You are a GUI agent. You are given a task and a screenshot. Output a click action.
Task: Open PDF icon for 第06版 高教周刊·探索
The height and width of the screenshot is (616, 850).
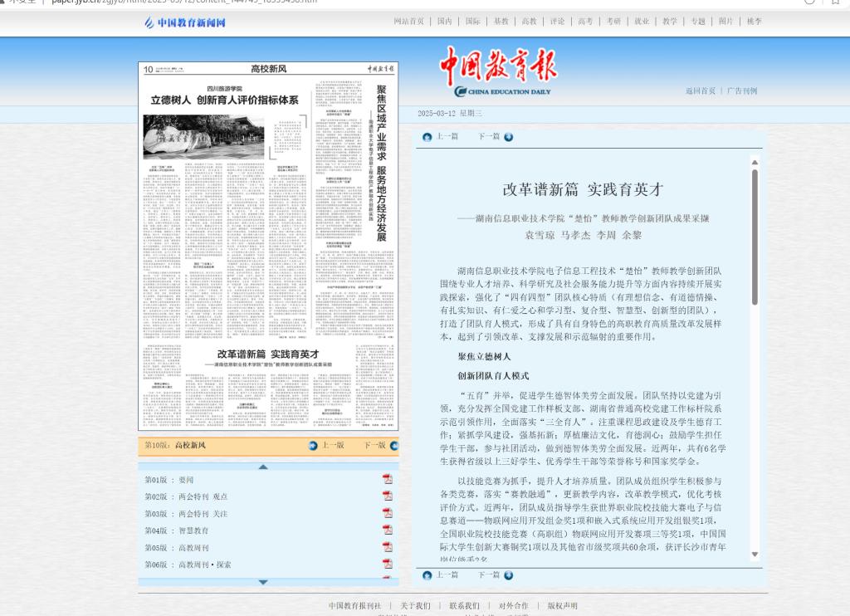coord(387,565)
